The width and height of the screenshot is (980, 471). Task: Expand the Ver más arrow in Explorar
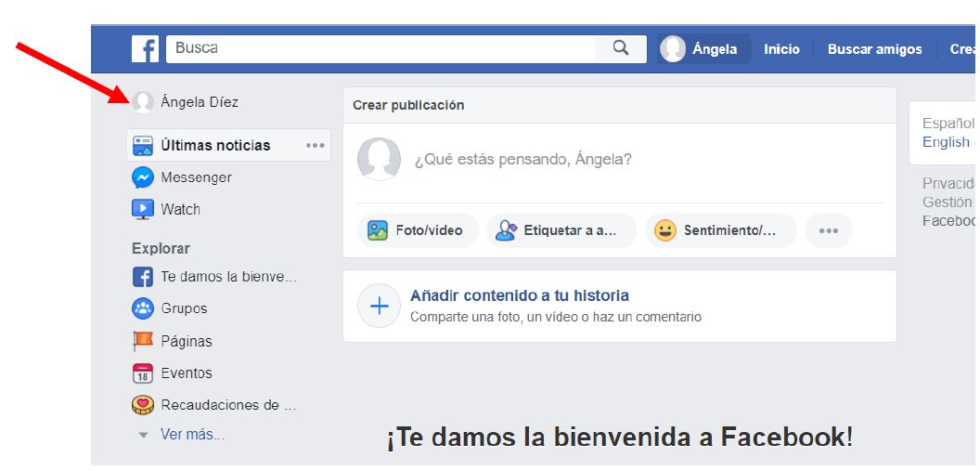144,435
